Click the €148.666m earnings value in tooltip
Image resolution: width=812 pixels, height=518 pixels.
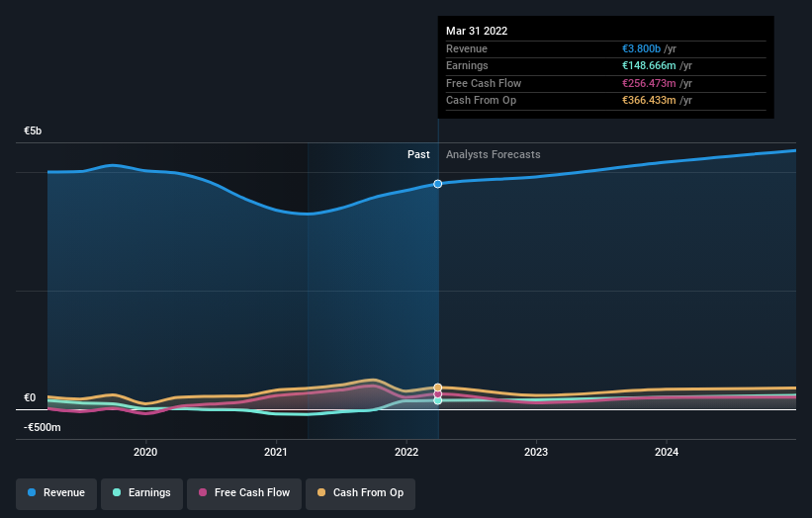coord(649,65)
